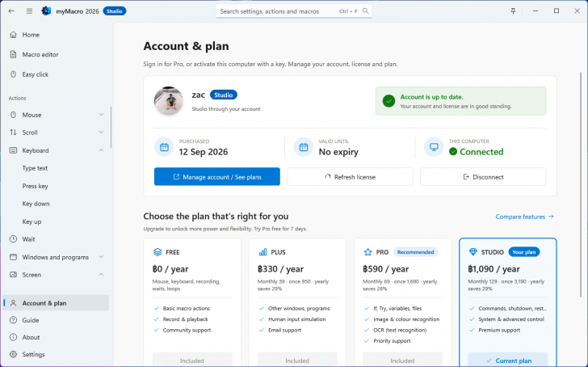Viewport: 588px width, 367px height.
Task: Click '฿1,090 / year' Studio price
Action: (x=493, y=269)
